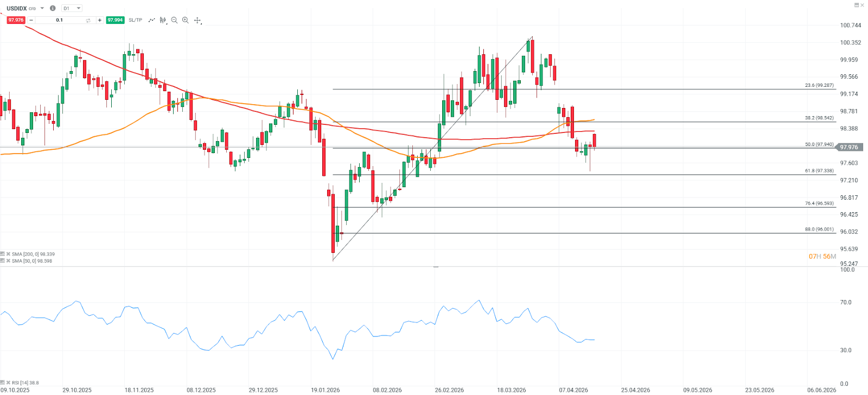Toggle the volume units switch icon
Viewport: 868px width, 395px height.
(88, 20)
